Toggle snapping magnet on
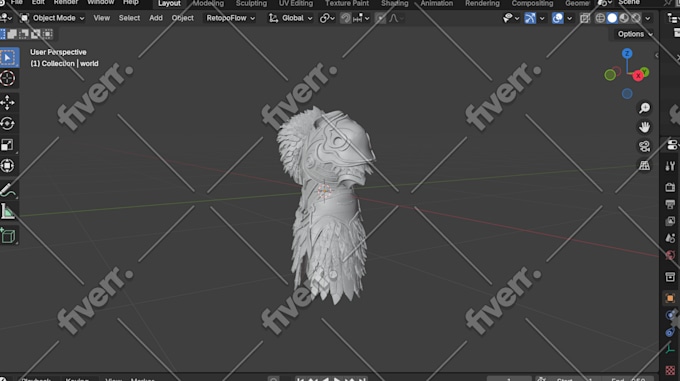Screen dimensions: 680x381 (345, 18)
